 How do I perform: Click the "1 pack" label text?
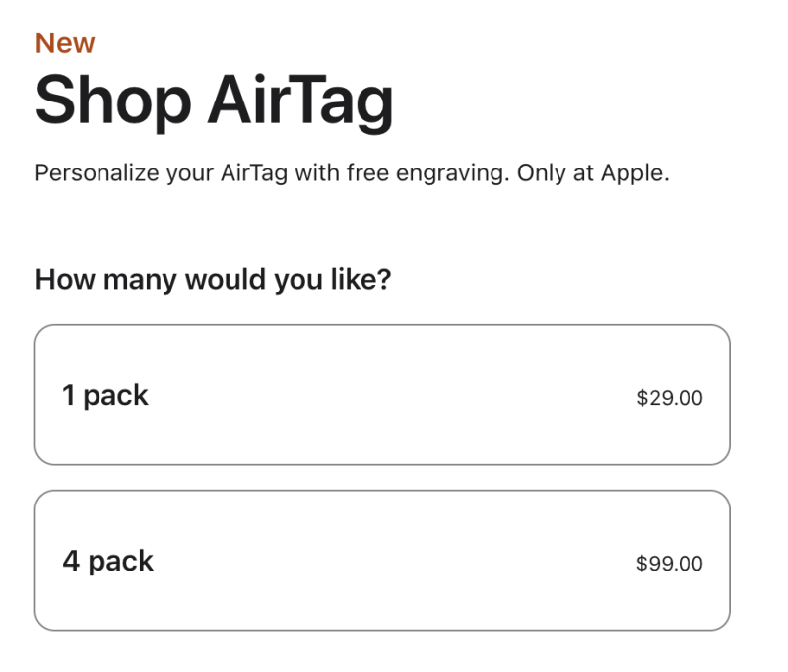tap(105, 396)
